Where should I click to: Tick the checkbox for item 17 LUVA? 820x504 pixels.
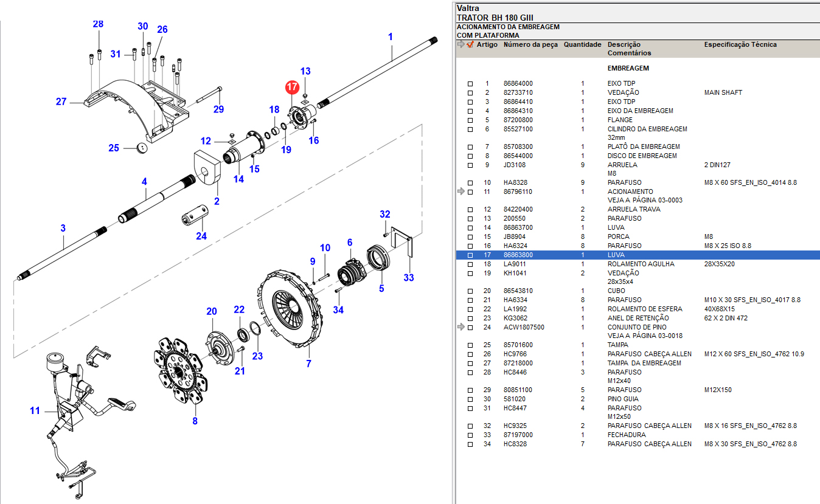(x=470, y=255)
